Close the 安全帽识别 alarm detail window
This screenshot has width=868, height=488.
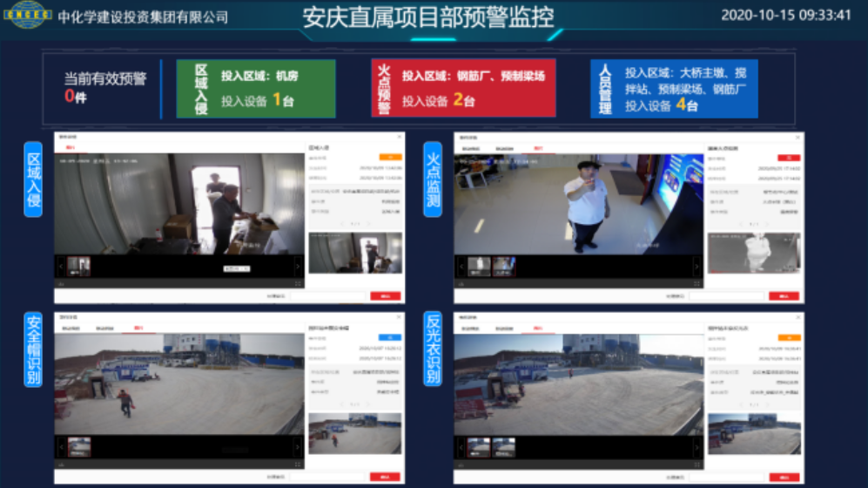click(x=399, y=317)
